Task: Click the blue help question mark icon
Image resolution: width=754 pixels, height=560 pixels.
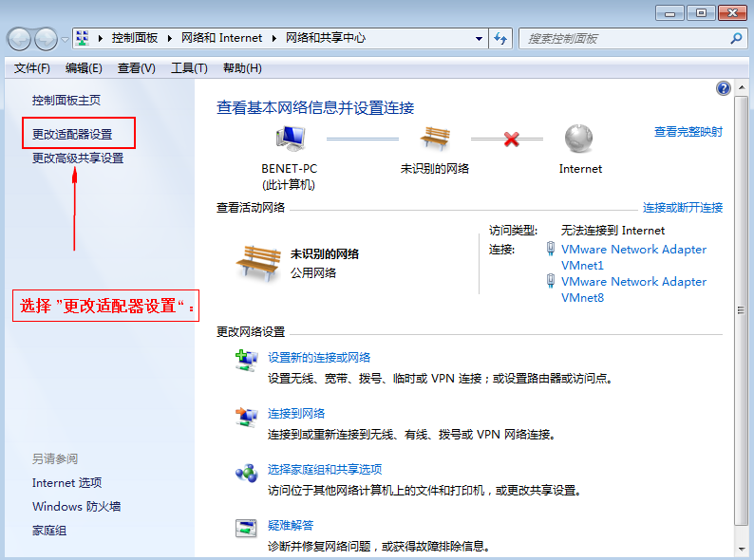Action: (x=724, y=88)
